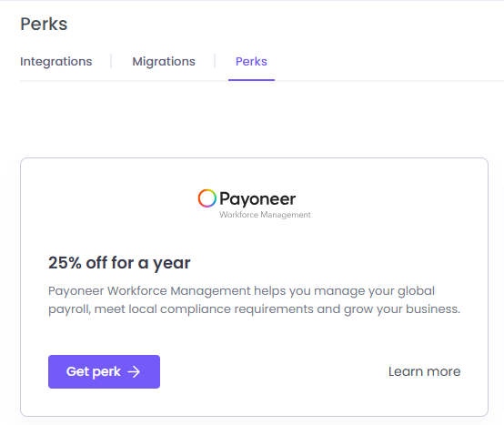Click divider between Integrations and Migrations

(x=111, y=61)
